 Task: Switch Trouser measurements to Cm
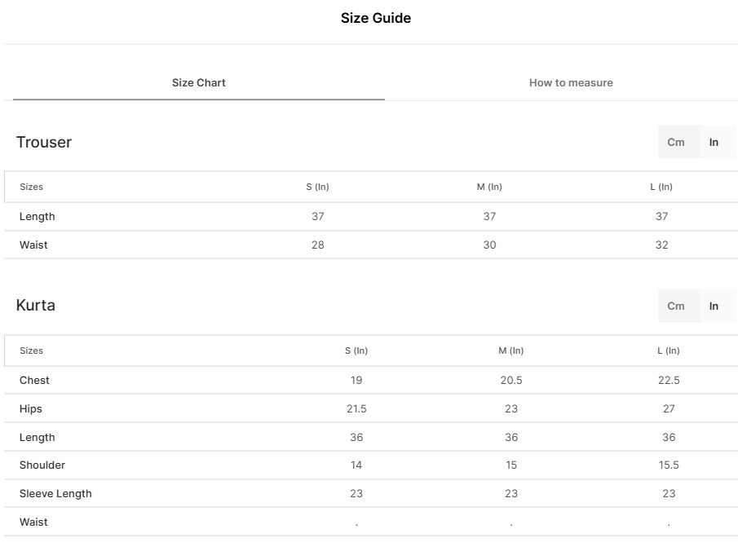point(676,143)
